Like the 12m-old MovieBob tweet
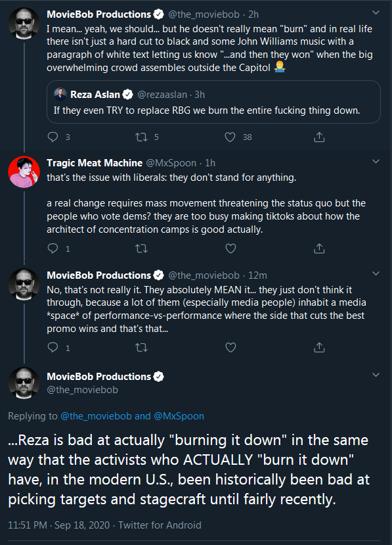The height and width of the screenshot is (545, 392). [230, 348]
